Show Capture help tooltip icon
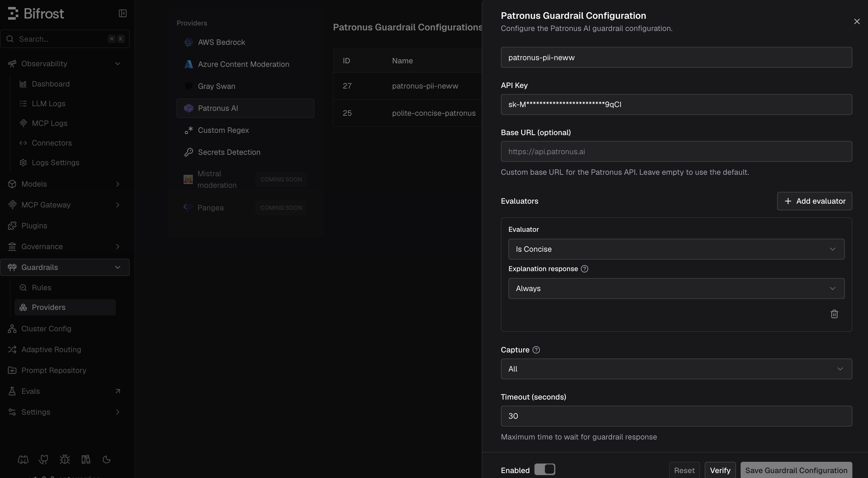The image size is (868, 478). click(x=536, y=350)
